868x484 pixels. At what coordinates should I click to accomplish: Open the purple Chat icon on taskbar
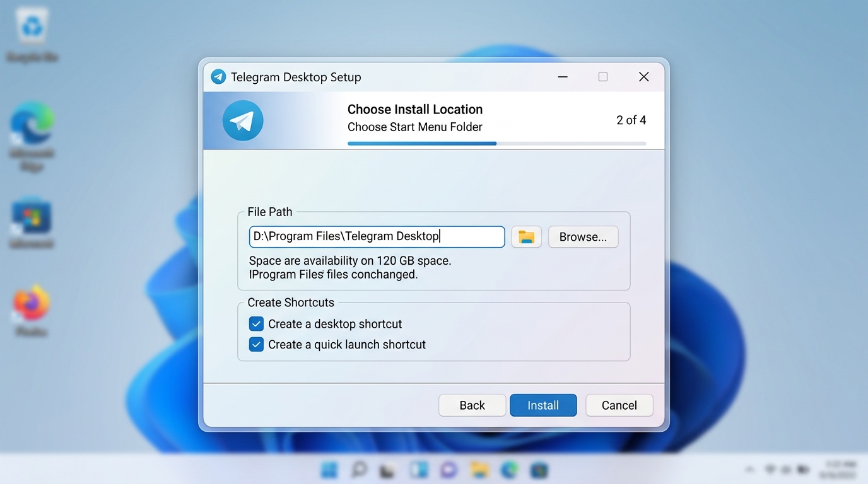click(449, 470)
